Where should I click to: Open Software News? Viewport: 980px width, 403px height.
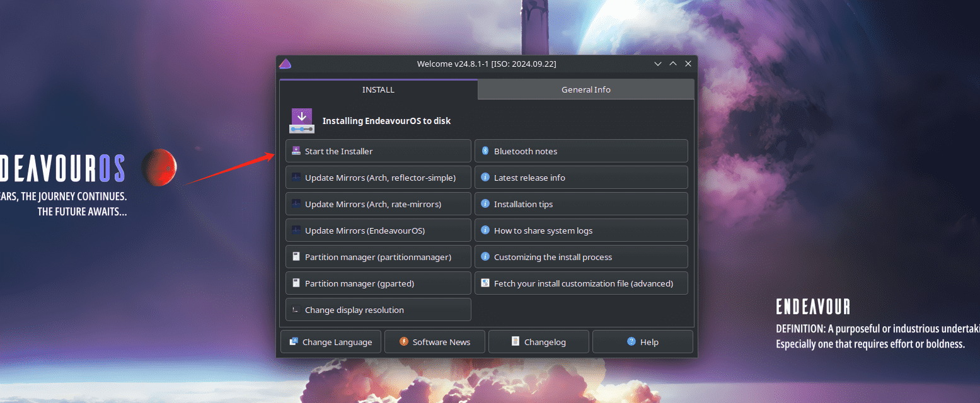pyautogui.click(x=435, y=342)
